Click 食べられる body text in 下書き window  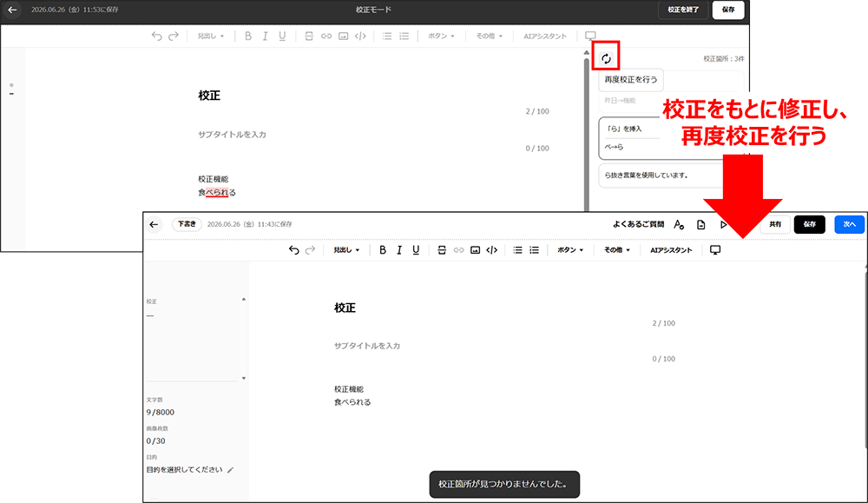coord(352,402)
